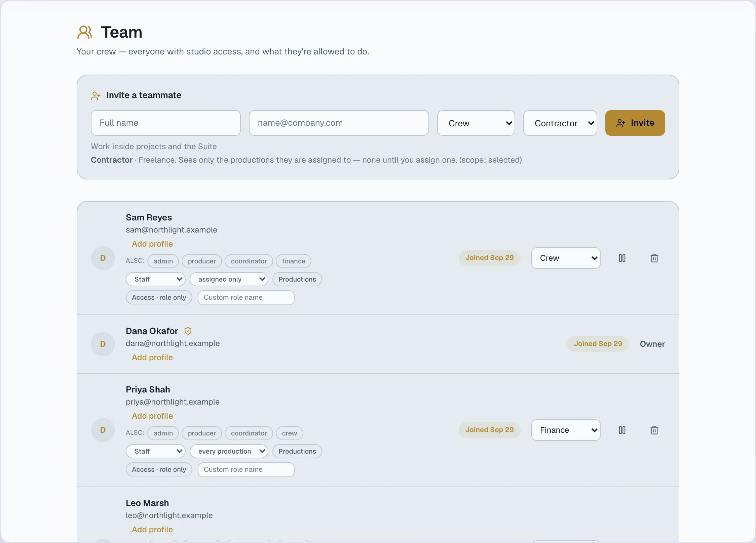Image resolution: width=756 pixels, height=543 pixels.
Task: Toggle the admin role chip for Priya Shah
Action: coord(163,433)
